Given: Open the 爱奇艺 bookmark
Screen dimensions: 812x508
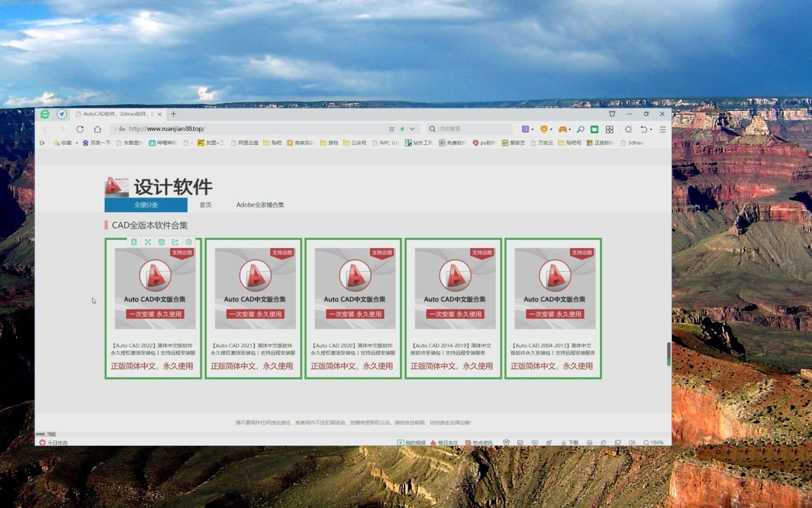Looking at the screenshot, I should coord(513,143).
